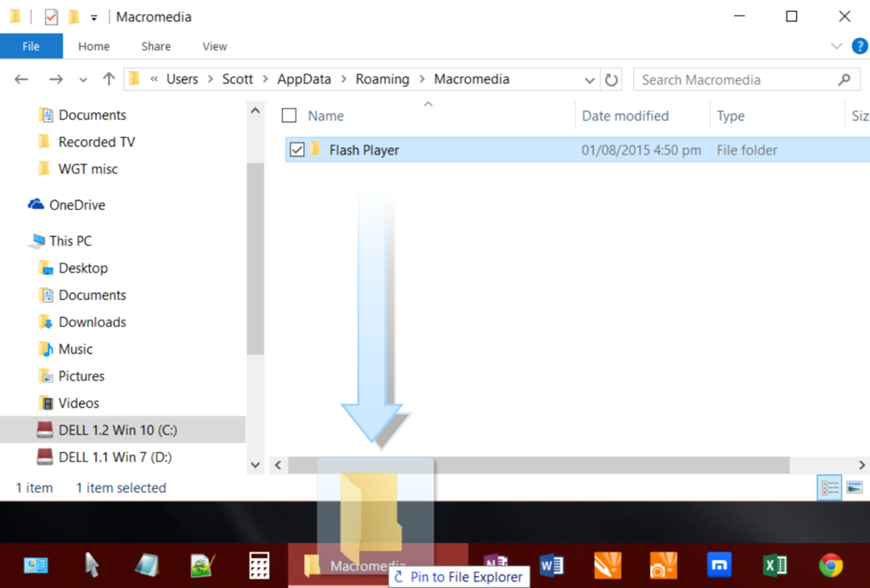Switch to the View ribbon tab
This screenshot has width=870, height=588.
(x=214, y=47)
